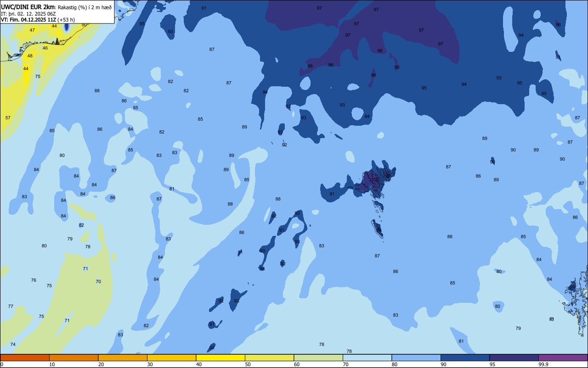
Task: Click the 0–10 dark orange legend swatch
Action: coord(25,357)
